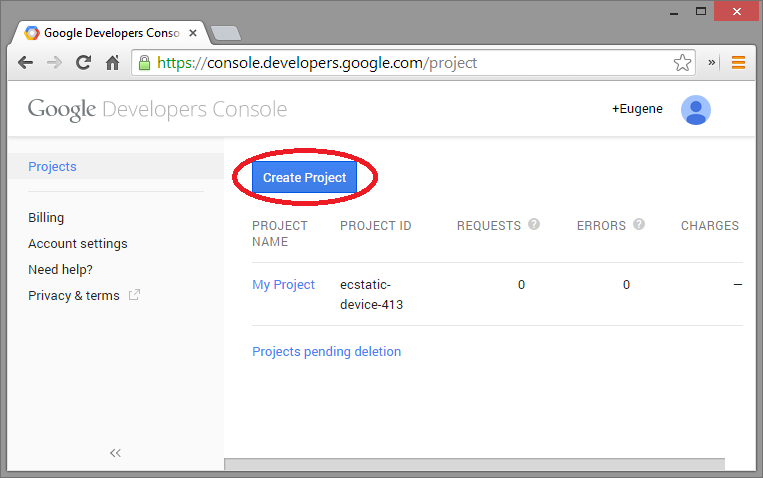Open Account settings in the sidebar

point(78,243)
